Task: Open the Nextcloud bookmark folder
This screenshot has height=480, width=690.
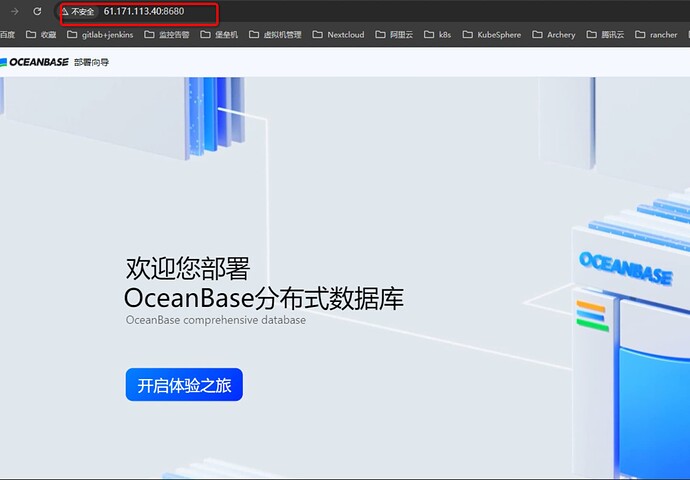Action: pos(338,35)
